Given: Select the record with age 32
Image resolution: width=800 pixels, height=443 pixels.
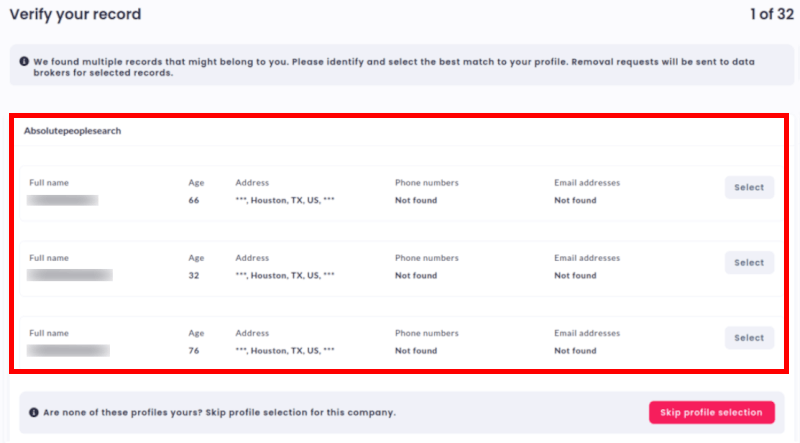Looking at the screenshot, I should click(x=749, y=263).
